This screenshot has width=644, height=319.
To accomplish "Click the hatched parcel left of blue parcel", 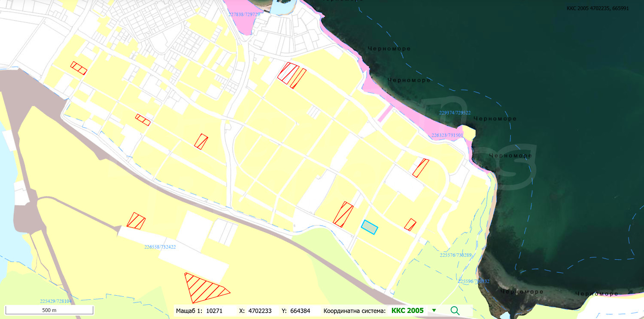I will coord(343,214).
